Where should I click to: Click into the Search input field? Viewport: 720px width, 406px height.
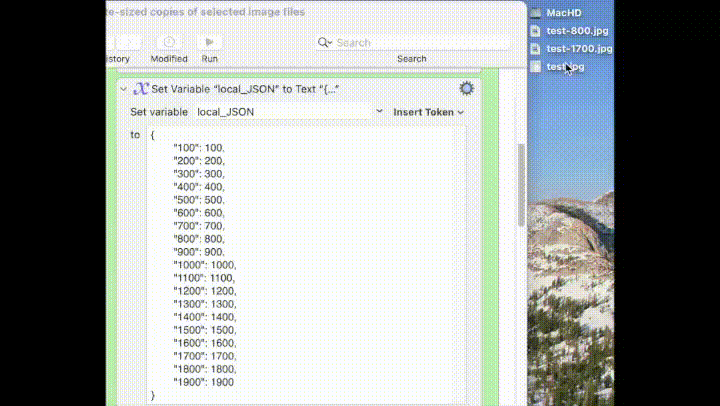413,43
